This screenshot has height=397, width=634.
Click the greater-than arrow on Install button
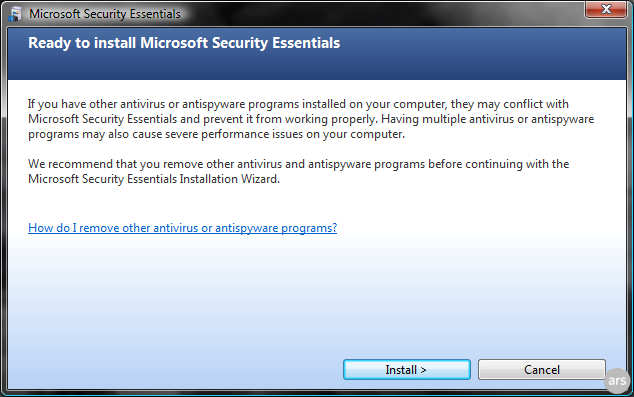(x=423, y=370)
